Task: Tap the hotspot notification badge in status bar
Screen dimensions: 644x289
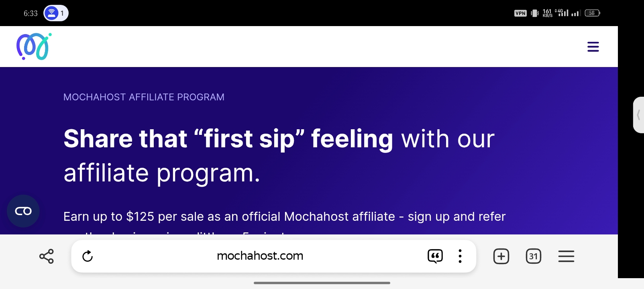Action: [56, 13]
